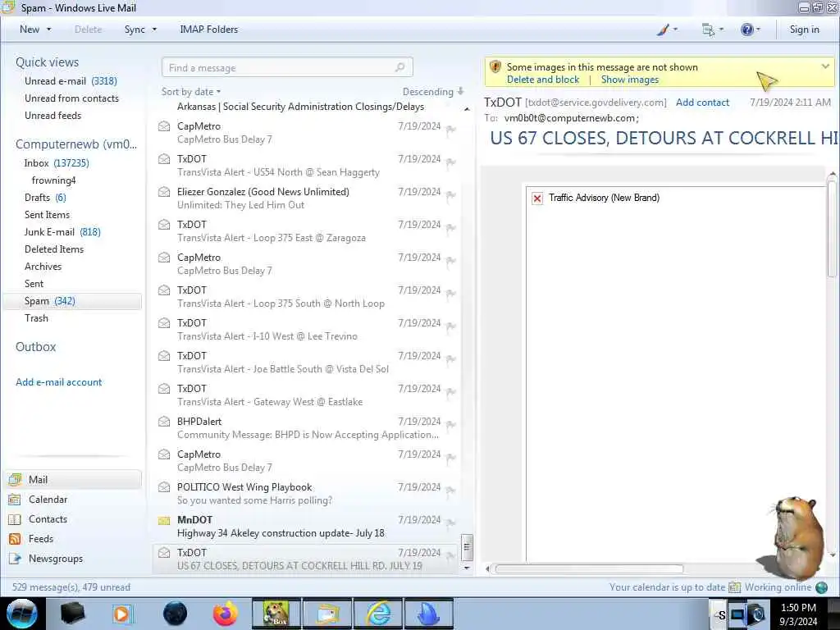The image size is (840, 630).
Task: Open the Contacts icon in navigation pane
Action: (15, 519)
